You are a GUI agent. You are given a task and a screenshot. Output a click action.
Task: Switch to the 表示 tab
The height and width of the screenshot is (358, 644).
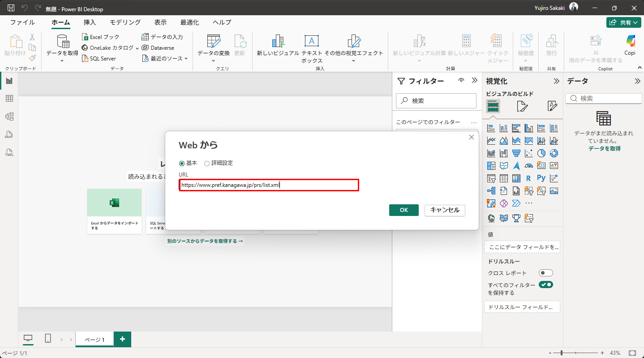click(x=160, y=22)
